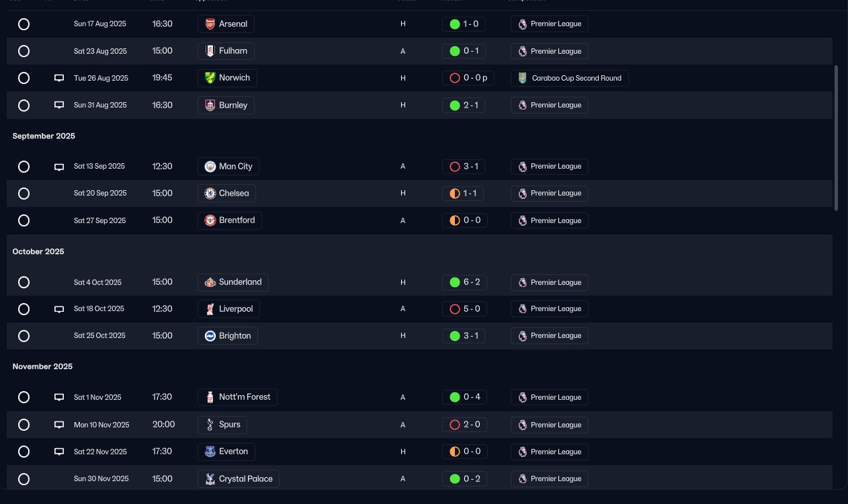Click the Liverpool club crest
Screen dimensions: 848x504
pyautogui.click(x=210, y=309)
